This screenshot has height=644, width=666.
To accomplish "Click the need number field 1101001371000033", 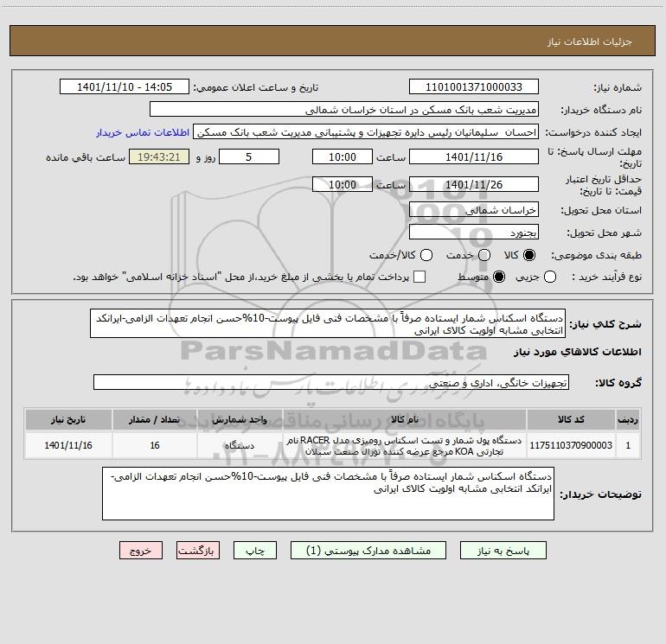I will 474,86.
